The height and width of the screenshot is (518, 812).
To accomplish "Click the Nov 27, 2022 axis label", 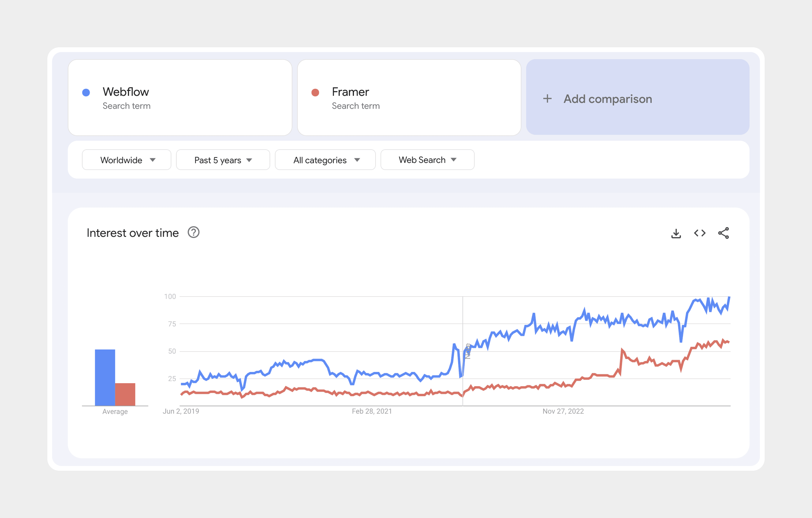I will click(563, 411).
